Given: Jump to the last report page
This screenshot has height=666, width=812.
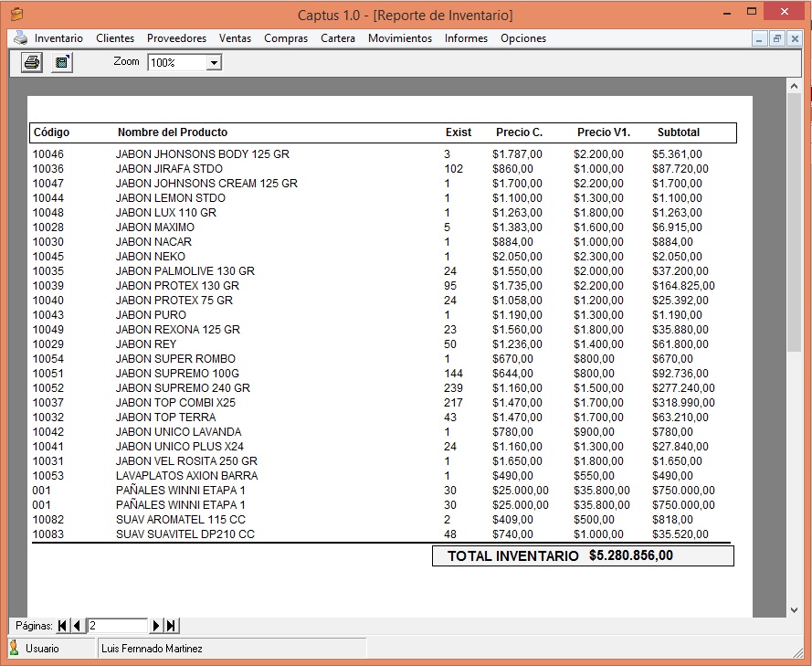Looking at the screenshot, I should tap(171, 626).
